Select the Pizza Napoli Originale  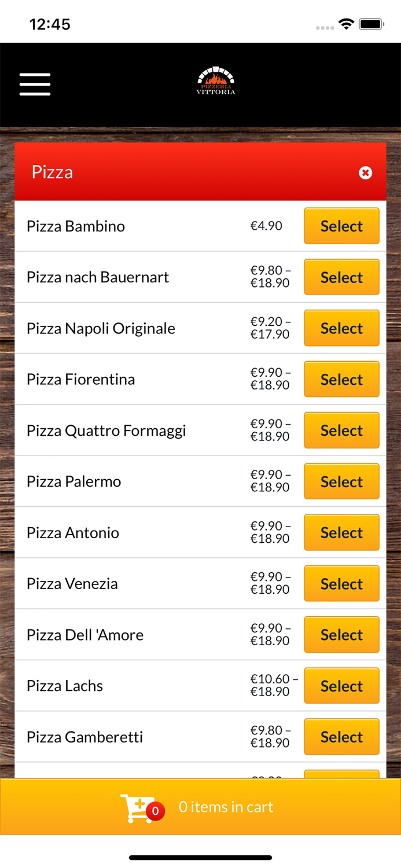[341, 328]
